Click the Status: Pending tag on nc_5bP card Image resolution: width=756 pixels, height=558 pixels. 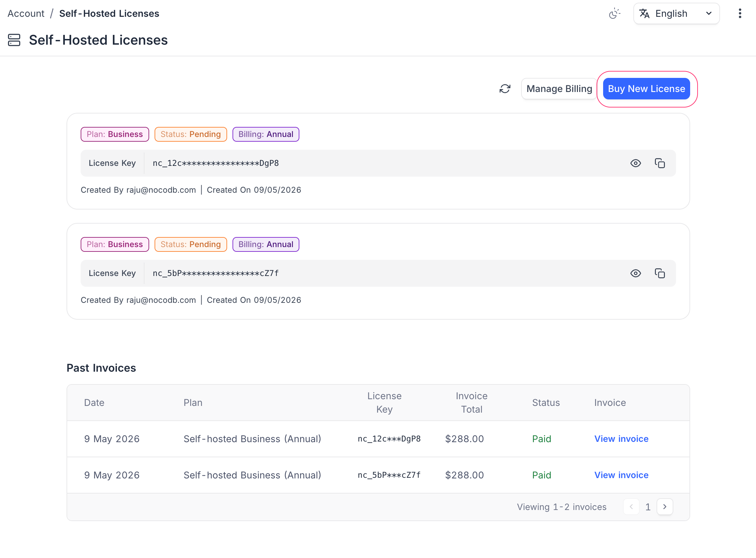pos(191,244)
